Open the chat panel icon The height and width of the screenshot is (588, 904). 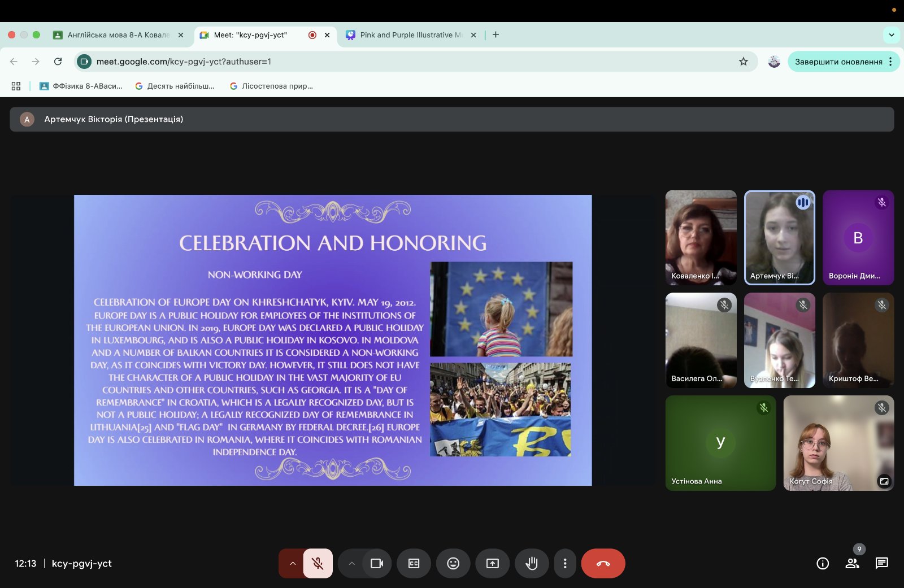881,563
